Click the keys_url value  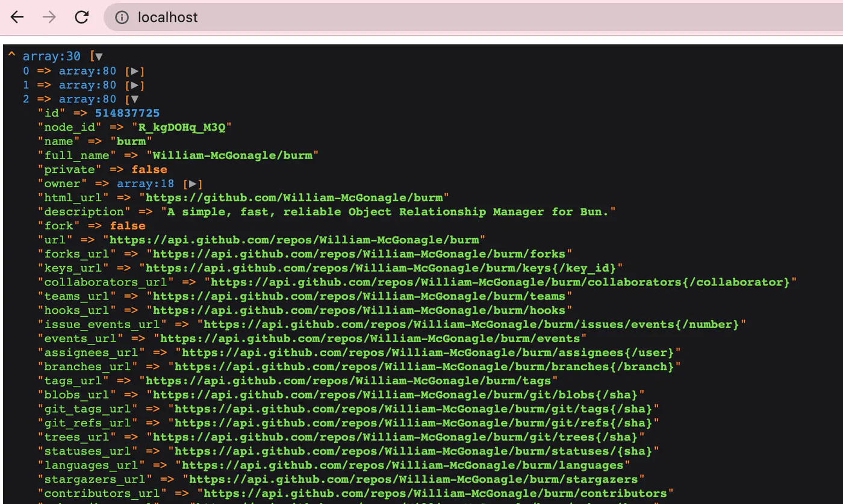tap(381, 268)
